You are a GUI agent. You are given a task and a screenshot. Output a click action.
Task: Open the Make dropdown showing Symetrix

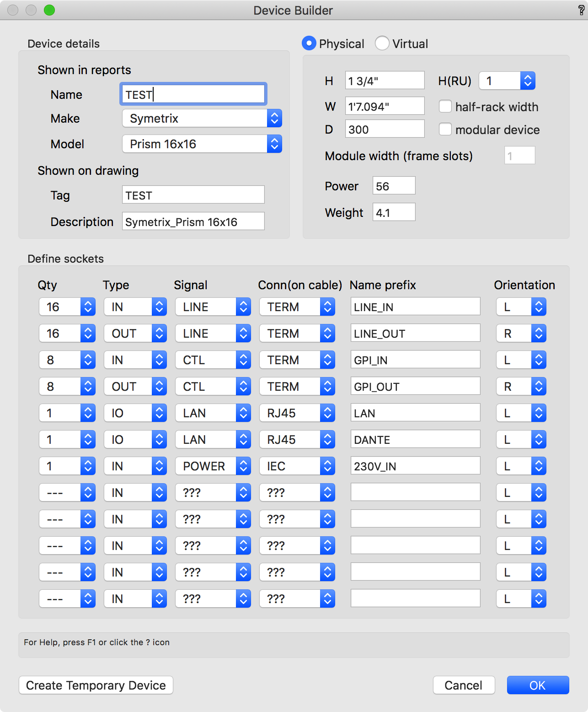[202, 119]
